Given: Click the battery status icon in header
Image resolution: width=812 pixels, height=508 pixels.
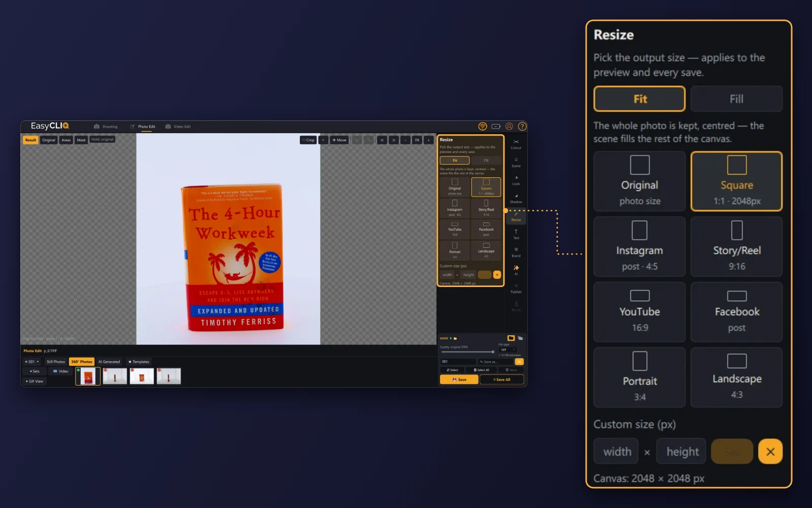Looking at the screenshot, I should 496,126.
